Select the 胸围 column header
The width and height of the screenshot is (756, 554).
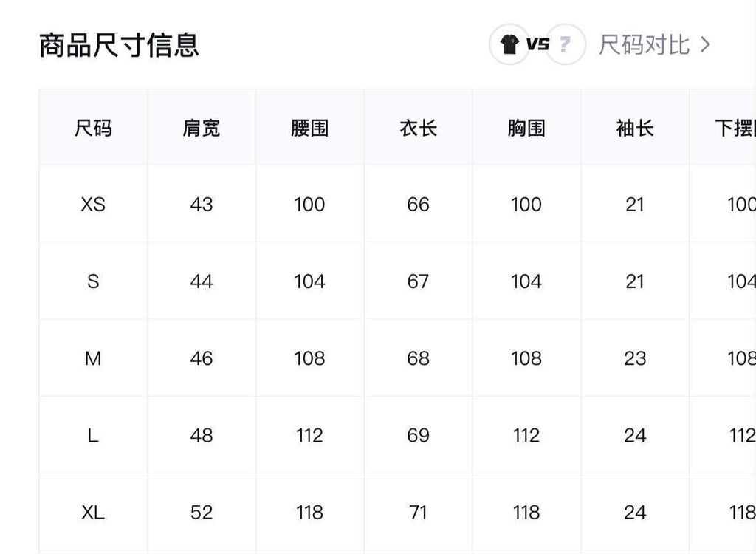pyautogui.click(x=526, y=129)
